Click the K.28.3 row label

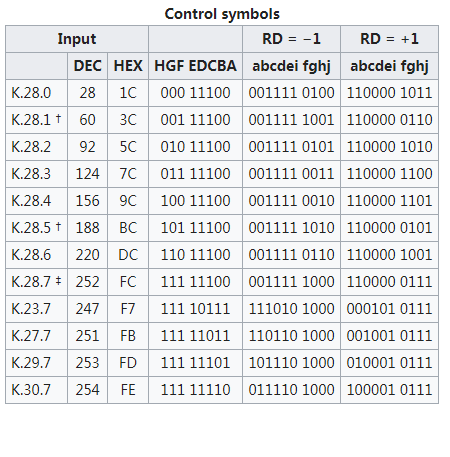point(31,174)
